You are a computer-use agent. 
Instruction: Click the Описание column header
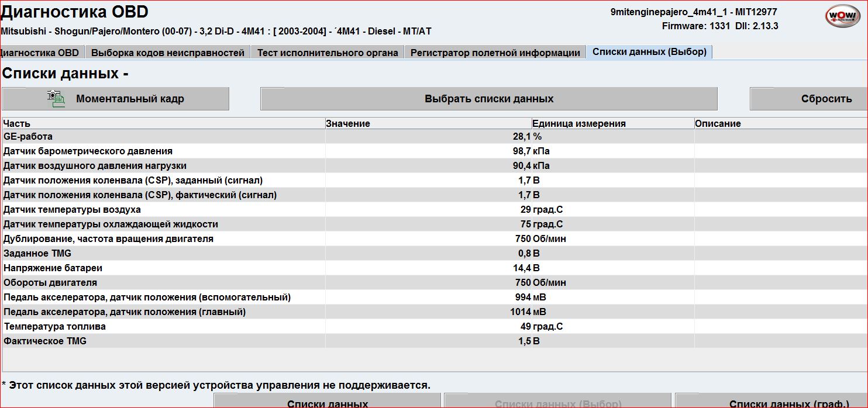[718, 123]
